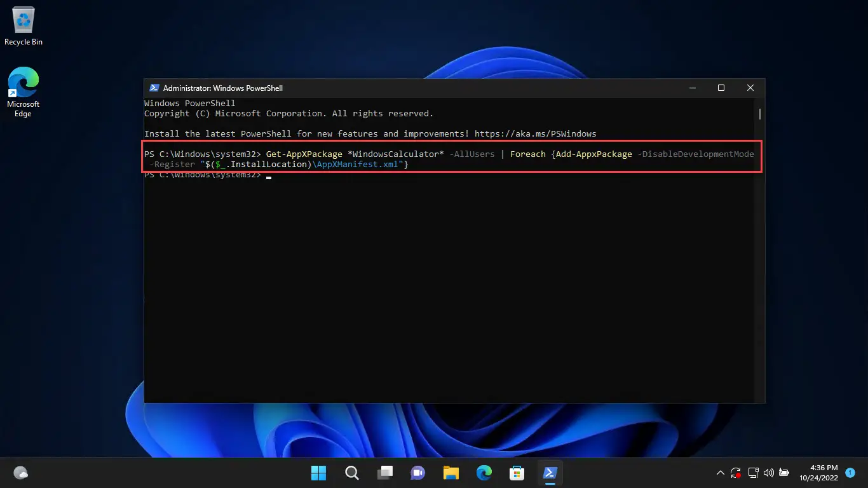Maximize the PowerShell window

721,88
